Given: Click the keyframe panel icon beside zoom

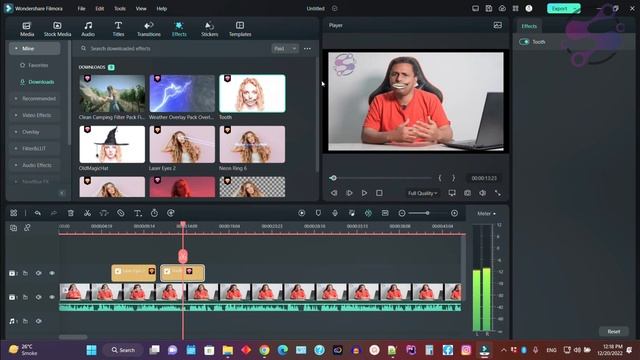Looking at the screenshot, I should (x=385, y=213).
